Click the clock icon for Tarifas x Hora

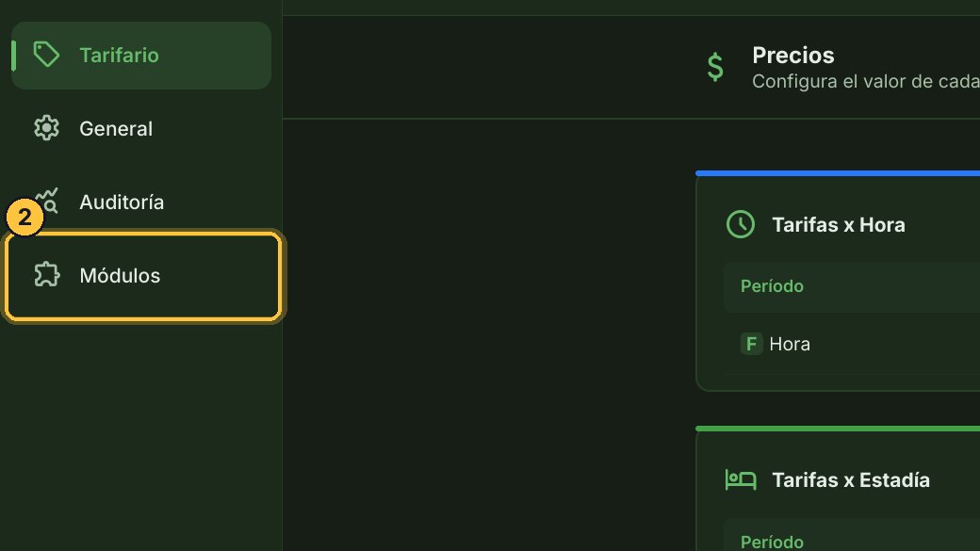pyautogui.click(x=741, y=224)
